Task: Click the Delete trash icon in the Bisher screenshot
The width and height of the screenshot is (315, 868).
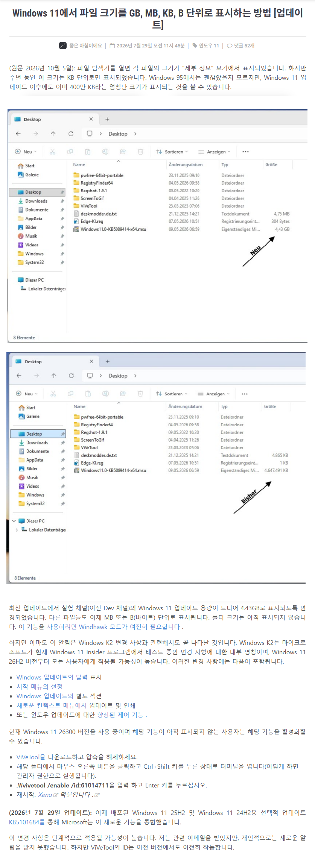Action: pyautogui.click(x=140, y=394)
